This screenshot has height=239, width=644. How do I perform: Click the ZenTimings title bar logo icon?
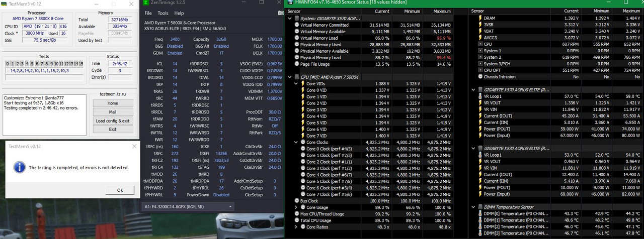(x=147, y=4)
